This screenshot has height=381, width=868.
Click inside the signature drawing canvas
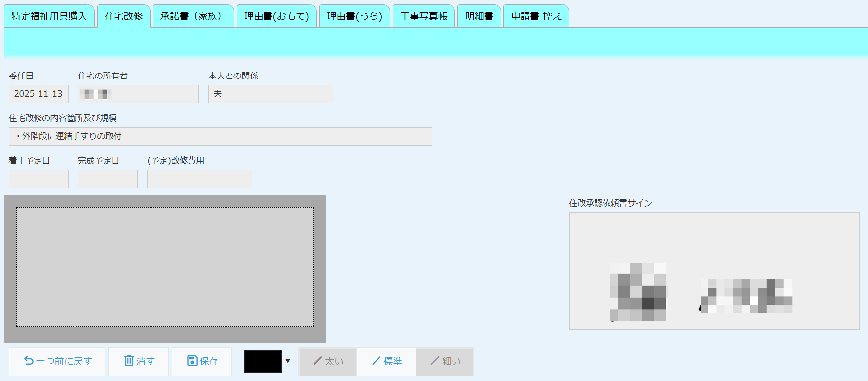pyautogui.click(x=165, y=267)
